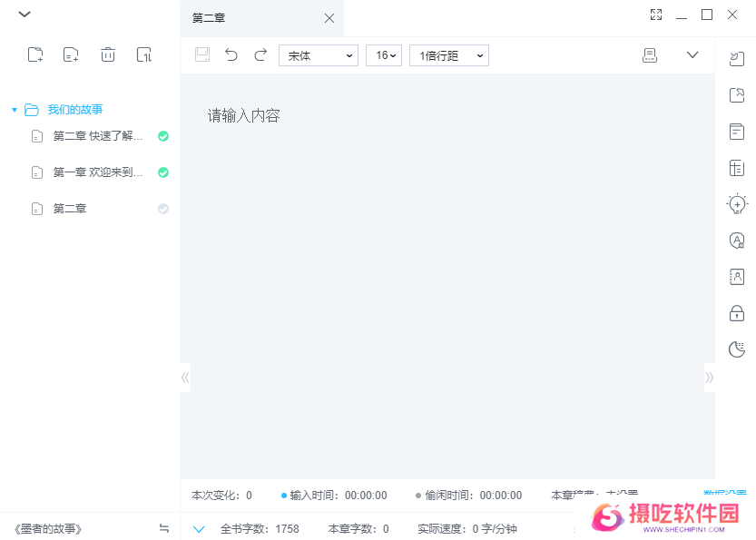The height and width of the screenshot is (540, 756).
Task: Click the sort order icon in sidebar toolbar
Action: (143, 54)
